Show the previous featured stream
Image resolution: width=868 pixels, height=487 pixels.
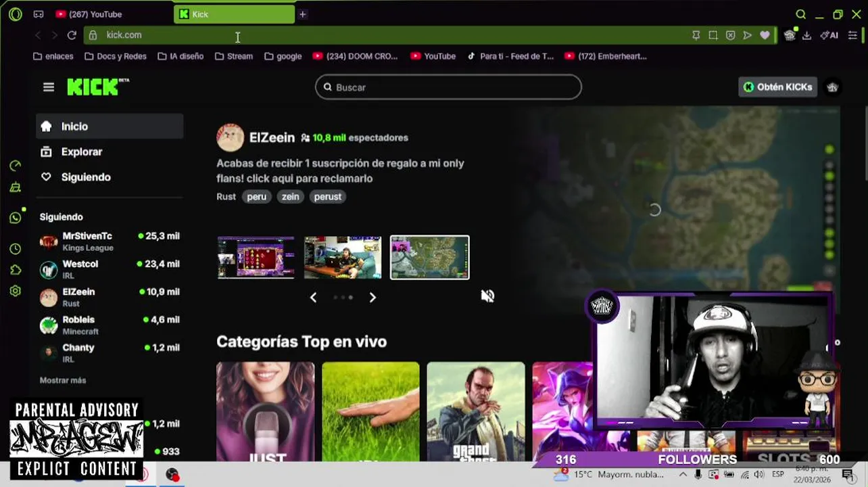tap(313, 298)
